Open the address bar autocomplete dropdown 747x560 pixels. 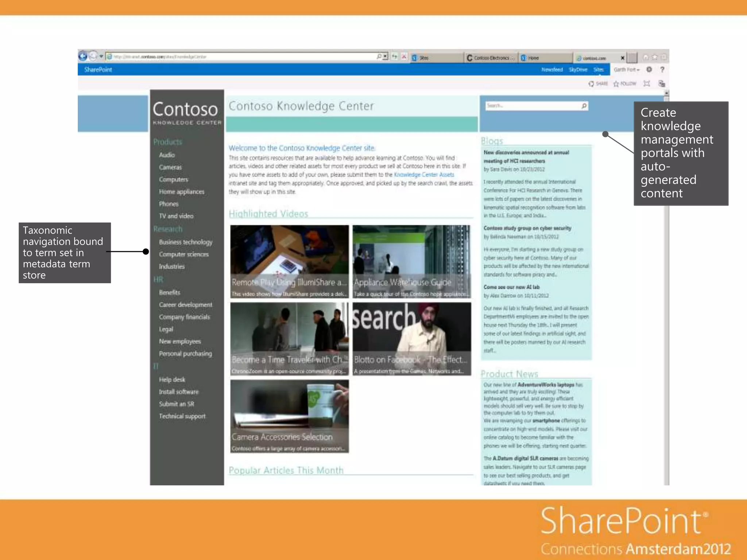385,57
